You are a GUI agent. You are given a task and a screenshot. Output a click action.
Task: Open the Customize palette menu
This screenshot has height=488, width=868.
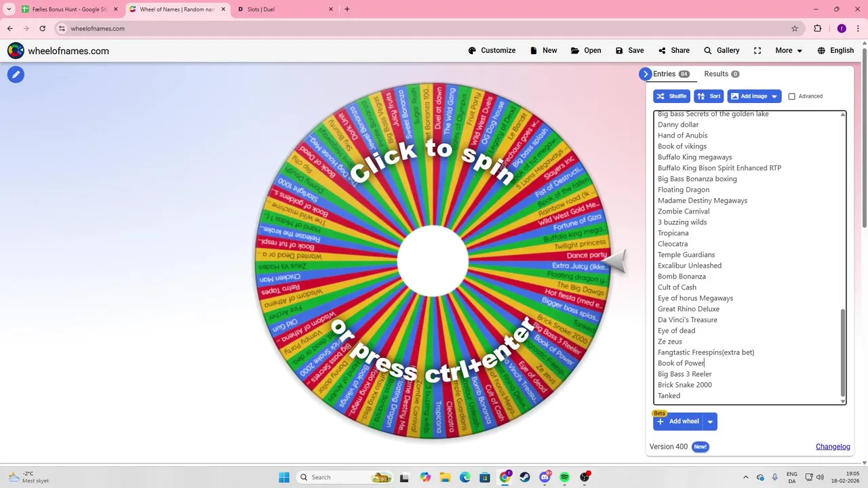(x=492, y=51)
